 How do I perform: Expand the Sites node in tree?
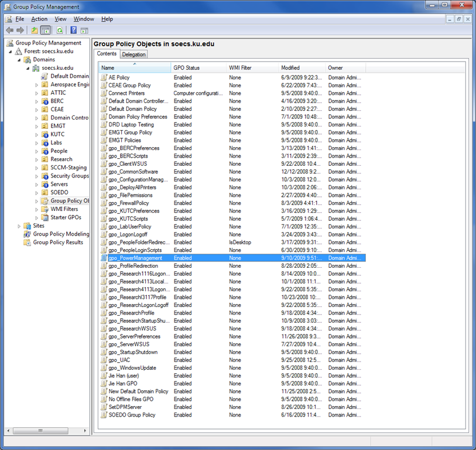tap(19, 226)
